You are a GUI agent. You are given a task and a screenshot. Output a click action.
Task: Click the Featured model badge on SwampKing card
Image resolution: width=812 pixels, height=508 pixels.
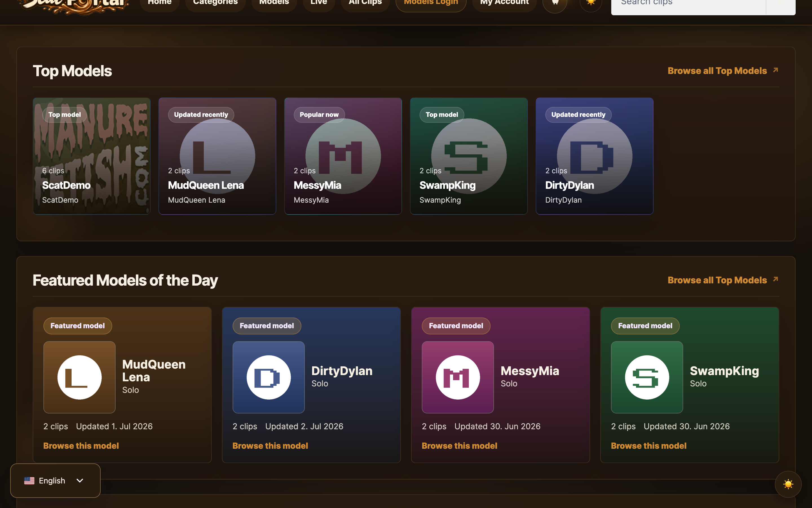[x=646, y=326]
